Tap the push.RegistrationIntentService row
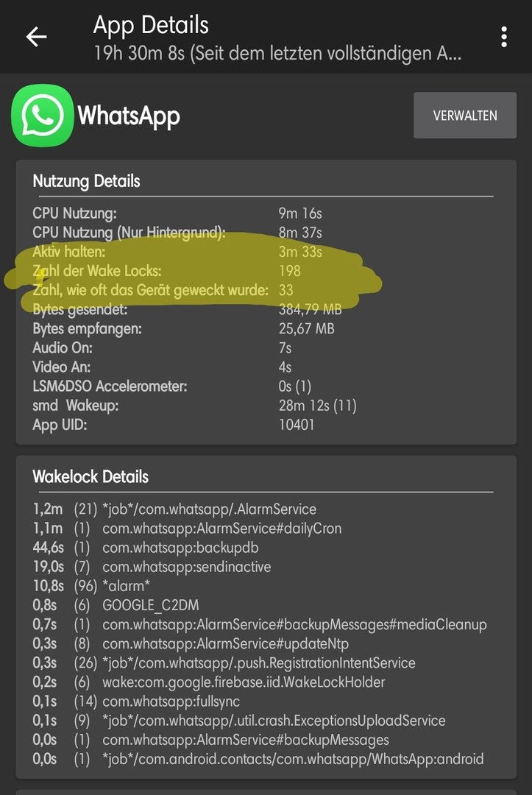This screenshot has width=532, height=795. (x=224, y=663)
